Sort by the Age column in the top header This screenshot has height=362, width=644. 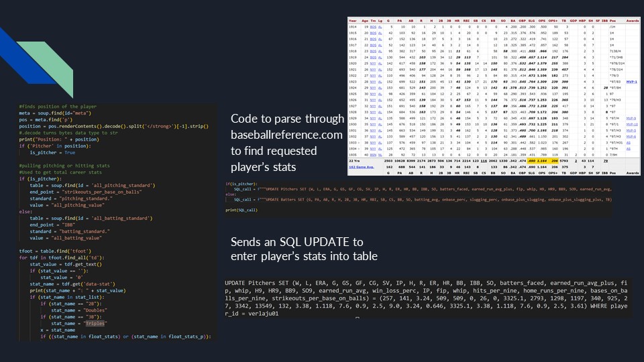pos(365,21)
